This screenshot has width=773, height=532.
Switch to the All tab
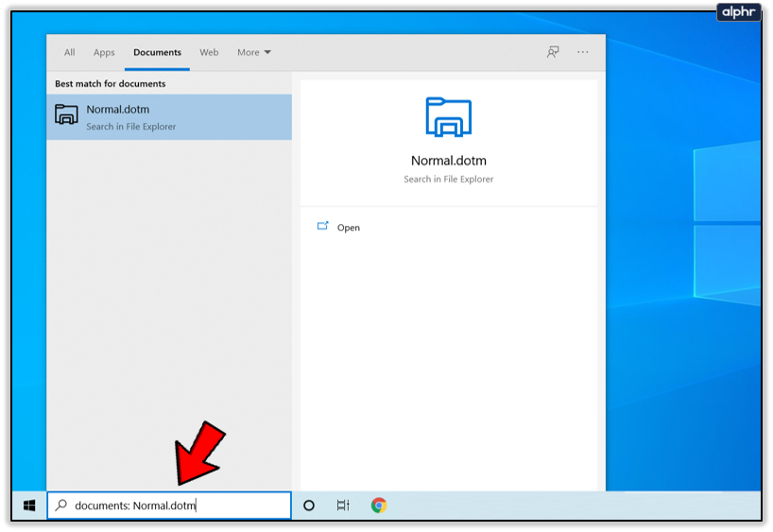pos(70,52)
